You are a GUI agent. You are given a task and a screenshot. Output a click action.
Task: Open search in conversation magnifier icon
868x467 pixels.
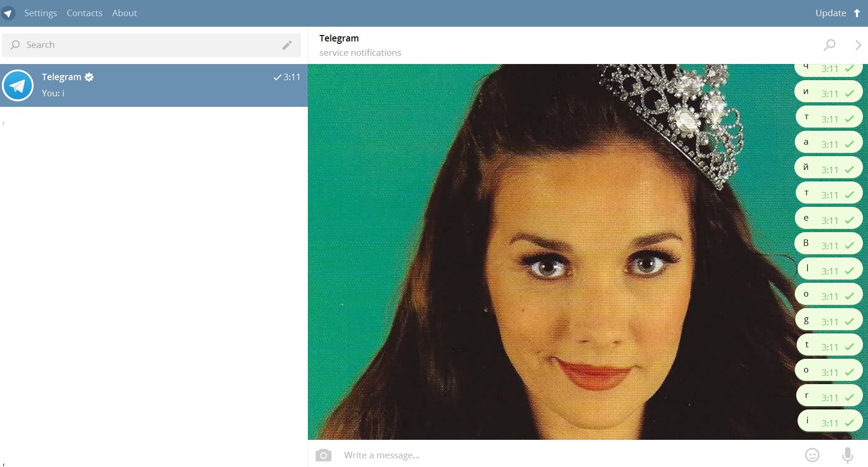click(829, 45)
